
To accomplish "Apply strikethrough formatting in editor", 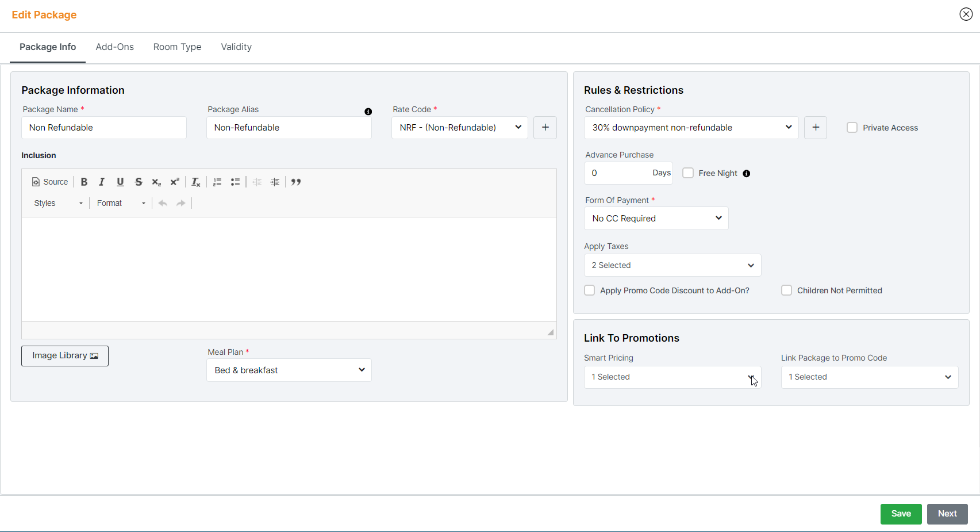I will [139, 182].
